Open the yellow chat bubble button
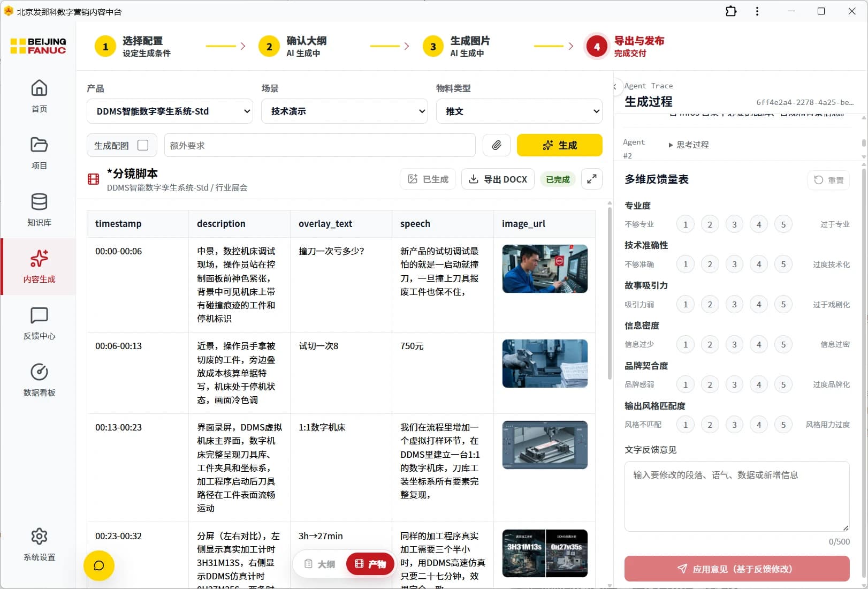The image size is (868, 589). click(99, 565)
